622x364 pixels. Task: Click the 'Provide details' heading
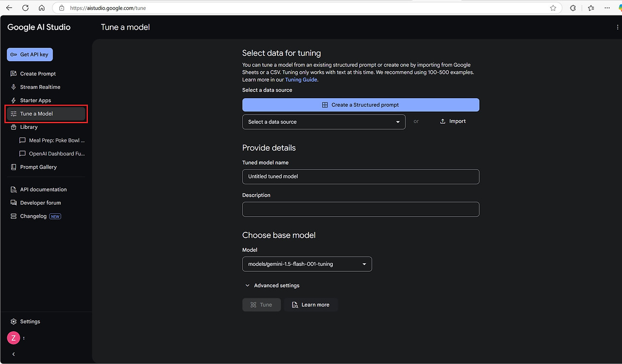click(x=269, y=148)
